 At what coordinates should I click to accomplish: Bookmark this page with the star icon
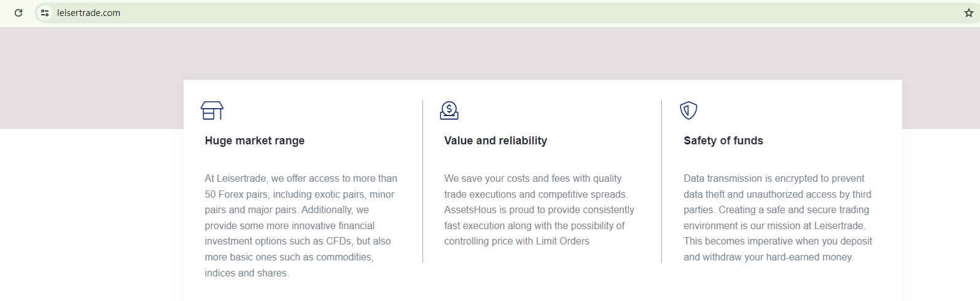coord(968,13)
